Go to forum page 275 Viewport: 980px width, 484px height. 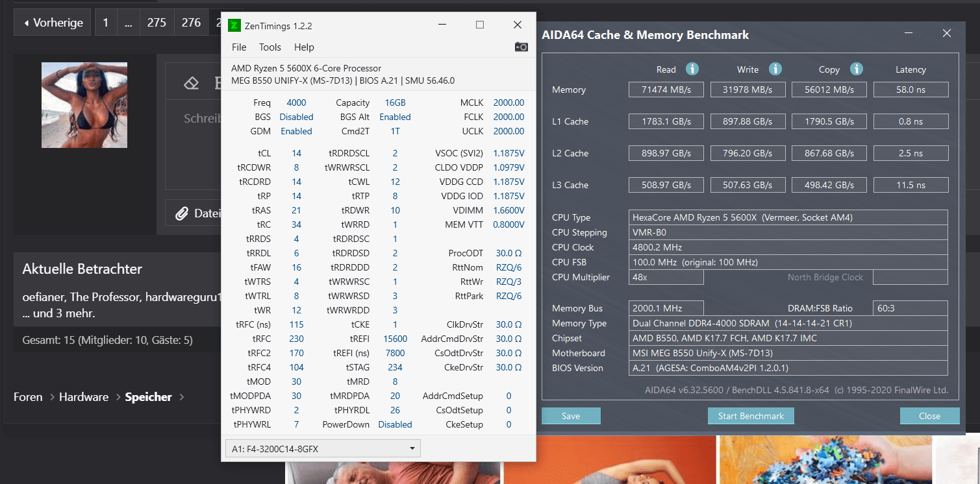click(157, 23)
